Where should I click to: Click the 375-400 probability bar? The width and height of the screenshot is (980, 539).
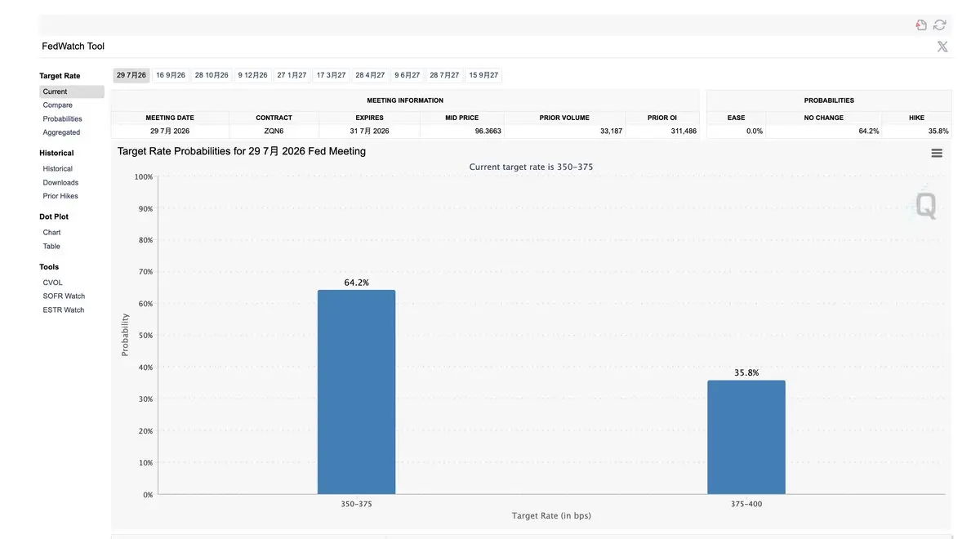click(x=746, y=437)
